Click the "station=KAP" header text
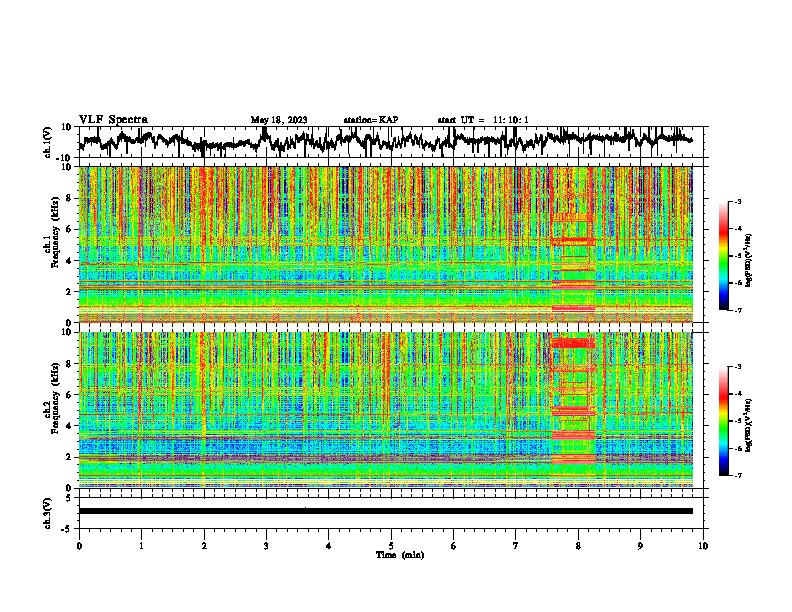This screenshot has width=792, height=612. click(371, 120)
